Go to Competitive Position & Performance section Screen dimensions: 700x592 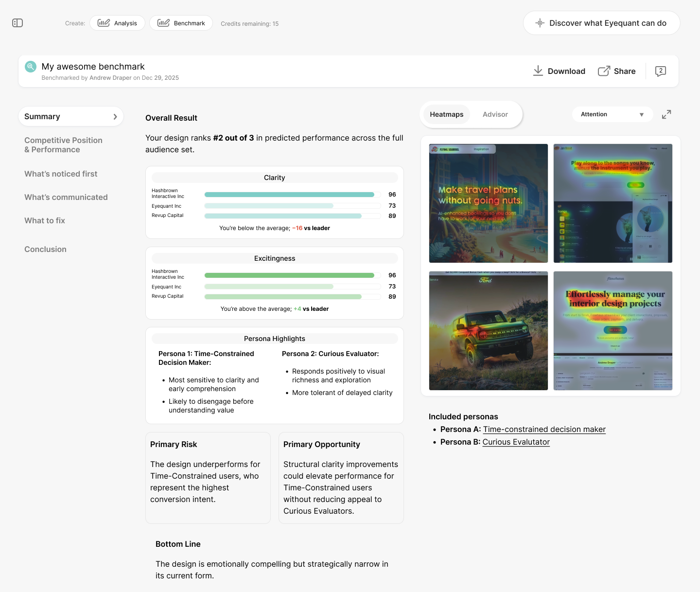pos(64,145)
